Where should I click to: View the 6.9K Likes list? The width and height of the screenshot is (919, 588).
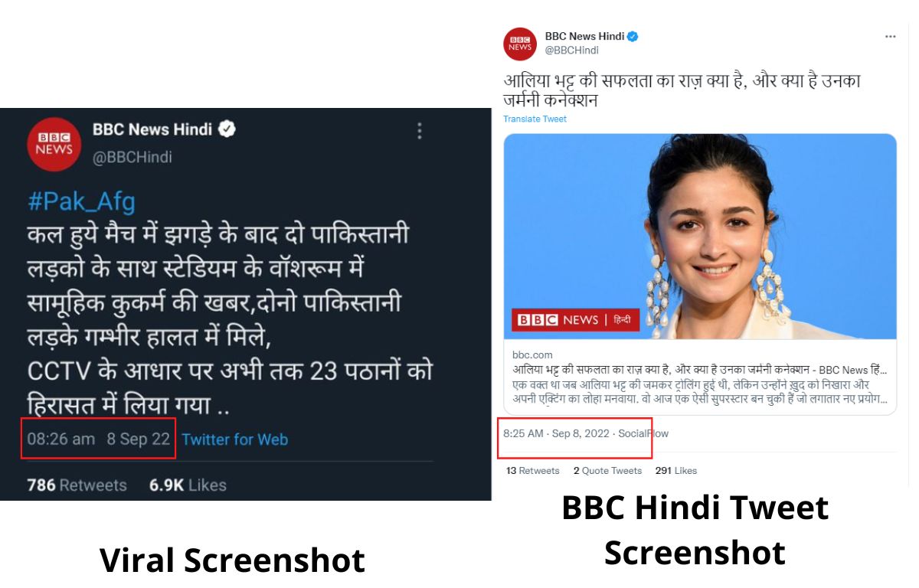coord(188,485)
